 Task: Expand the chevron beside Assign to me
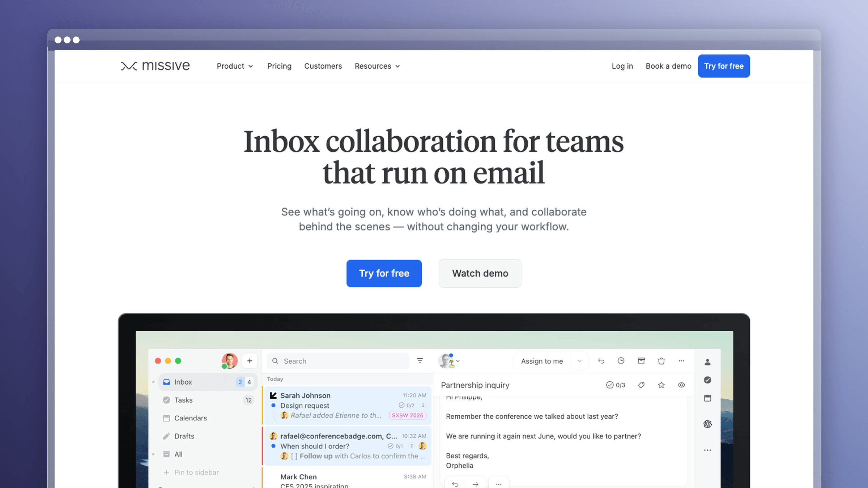(x=579, y=361)
